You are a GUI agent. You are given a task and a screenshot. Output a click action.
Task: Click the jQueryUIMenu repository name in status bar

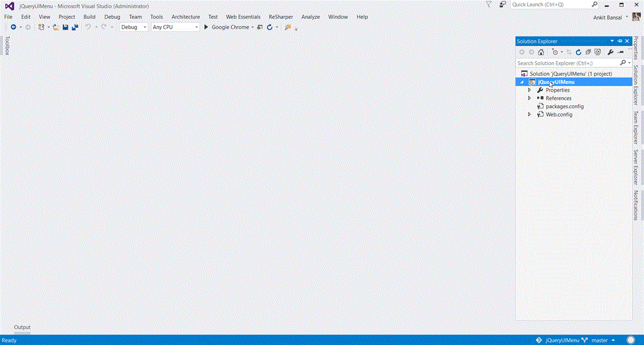click(x=562, y=340)
